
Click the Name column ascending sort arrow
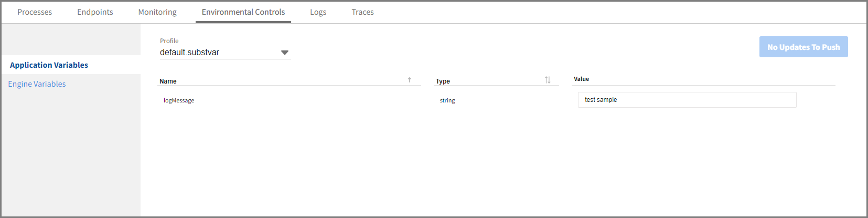coord(410,80)
